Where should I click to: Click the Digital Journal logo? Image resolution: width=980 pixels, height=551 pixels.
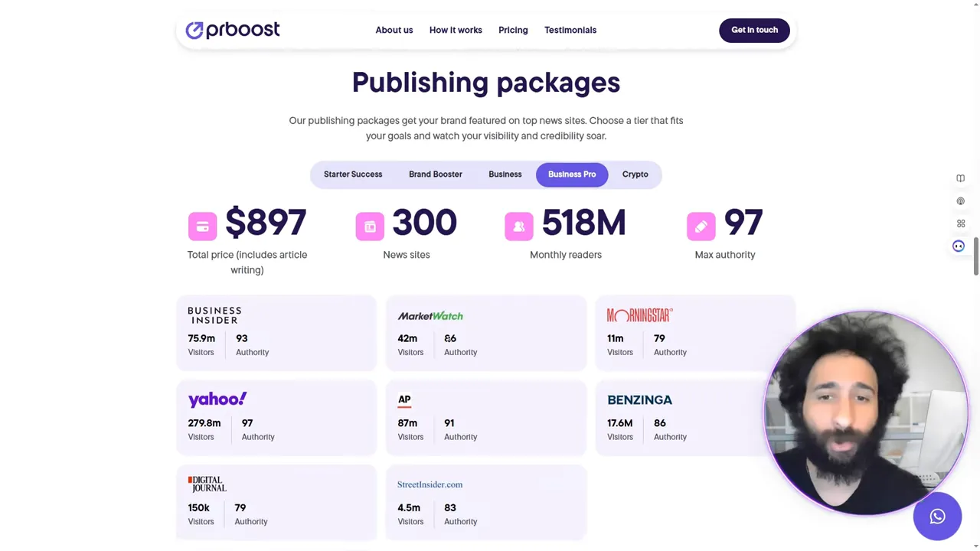pyautogui.click(x=207, y=484)
